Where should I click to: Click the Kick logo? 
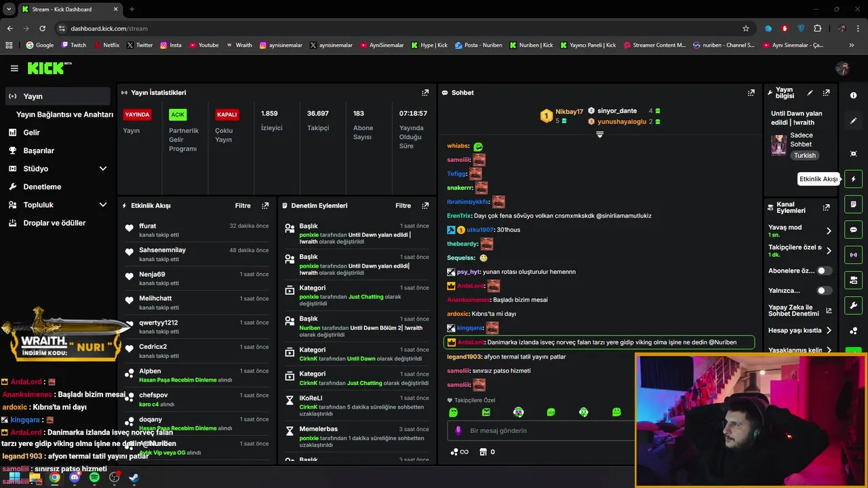click(x=49, y=68)
